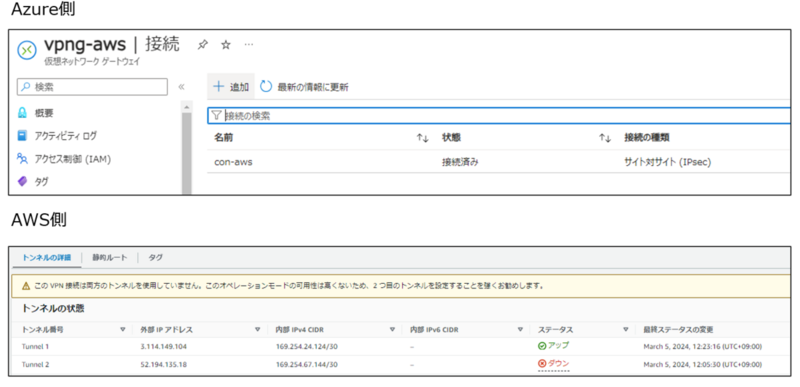Click the アクセス制御 (IAM) people icon
The width and height of the screenshot is (800, 387).
pos(22,159)
